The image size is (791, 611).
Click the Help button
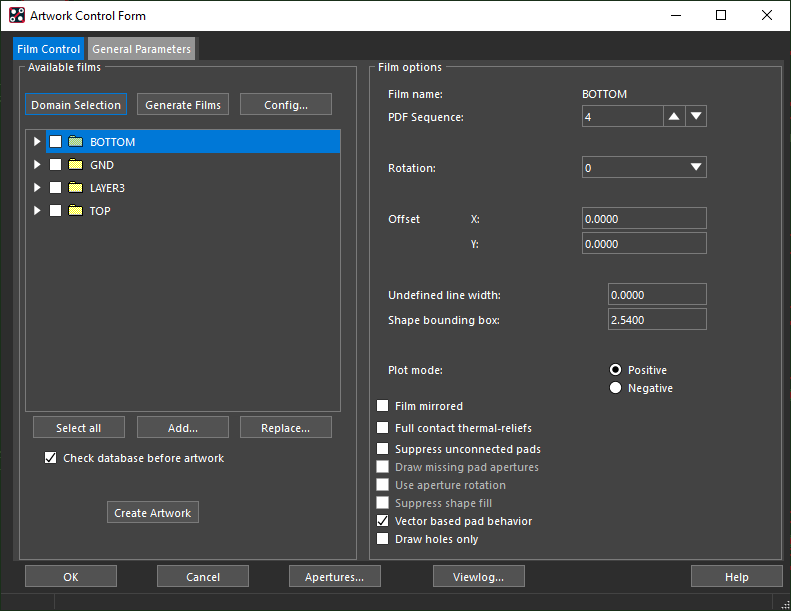click(x=737, y=576)
